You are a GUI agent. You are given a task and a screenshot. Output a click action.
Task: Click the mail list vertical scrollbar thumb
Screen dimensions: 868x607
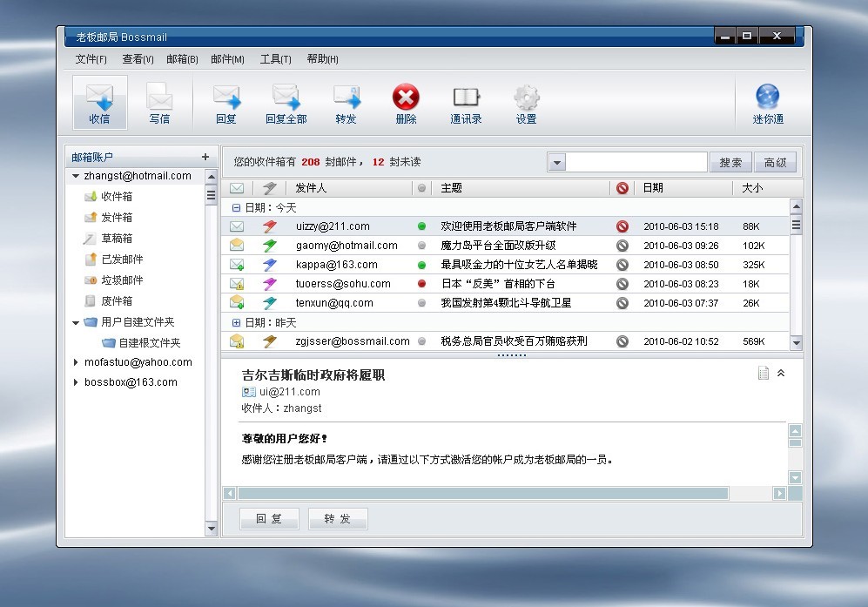pos(796,226)
